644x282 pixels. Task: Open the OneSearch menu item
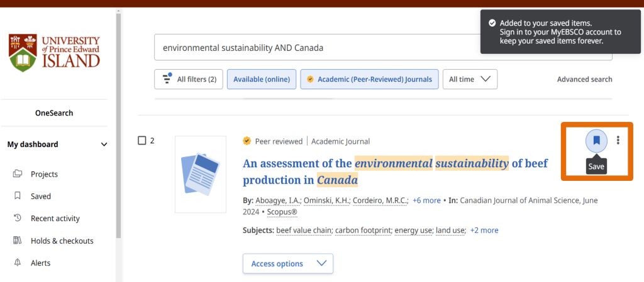click(54, 113)
